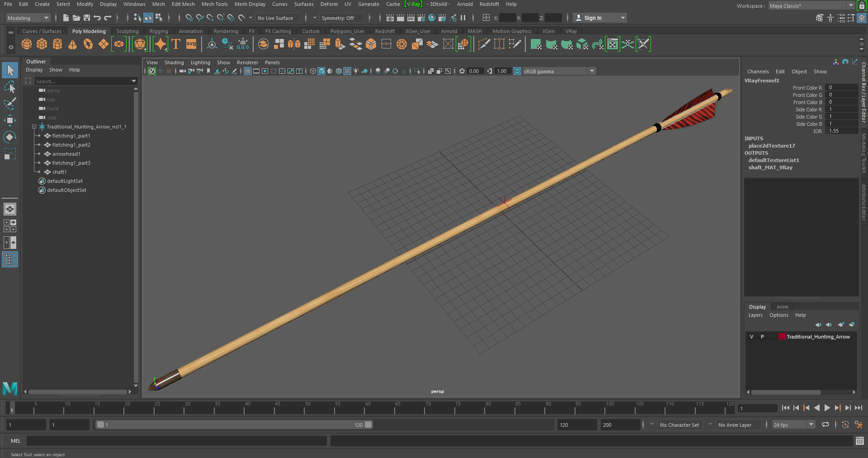Toggle viewport grid display button
The width and height of the screenshot is (868, 458).
(x=248, y=71)
